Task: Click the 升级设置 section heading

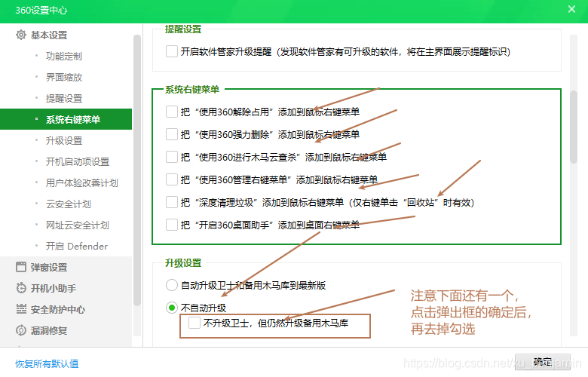Action: 183,263
